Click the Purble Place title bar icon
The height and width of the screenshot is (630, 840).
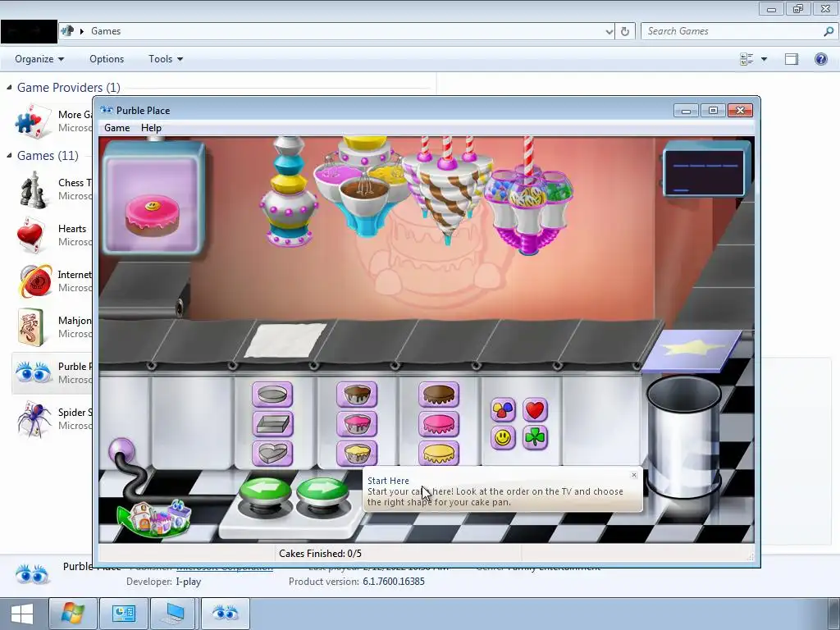tap(107, 111)
